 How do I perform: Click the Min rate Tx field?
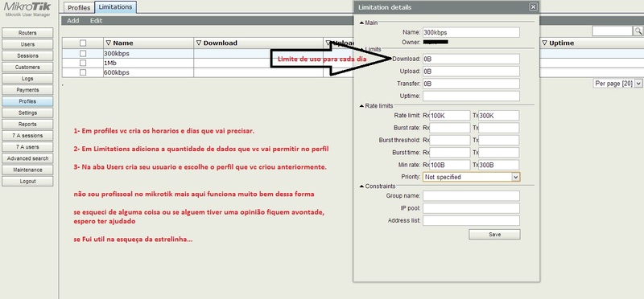499,165
